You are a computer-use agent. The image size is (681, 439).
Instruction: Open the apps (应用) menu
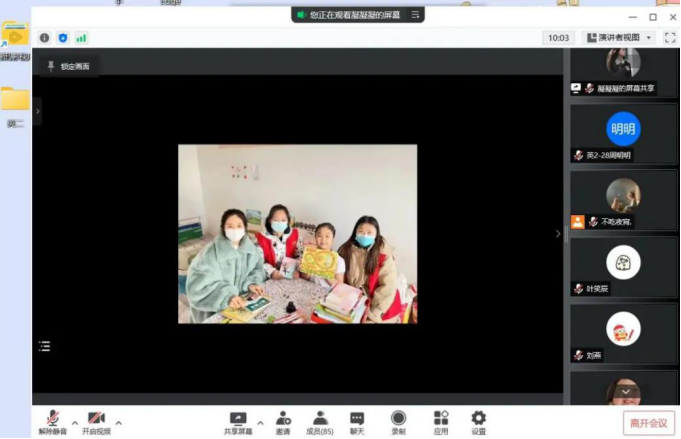pos(440,422)
